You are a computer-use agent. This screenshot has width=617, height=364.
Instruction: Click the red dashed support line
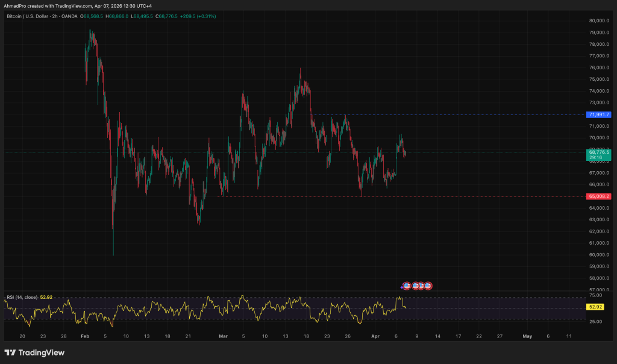[x=422, y=196]
